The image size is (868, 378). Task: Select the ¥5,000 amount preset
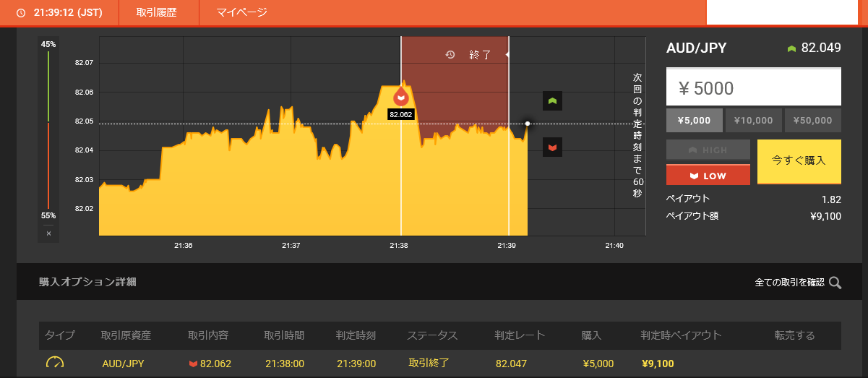click(x=694, y=121)
